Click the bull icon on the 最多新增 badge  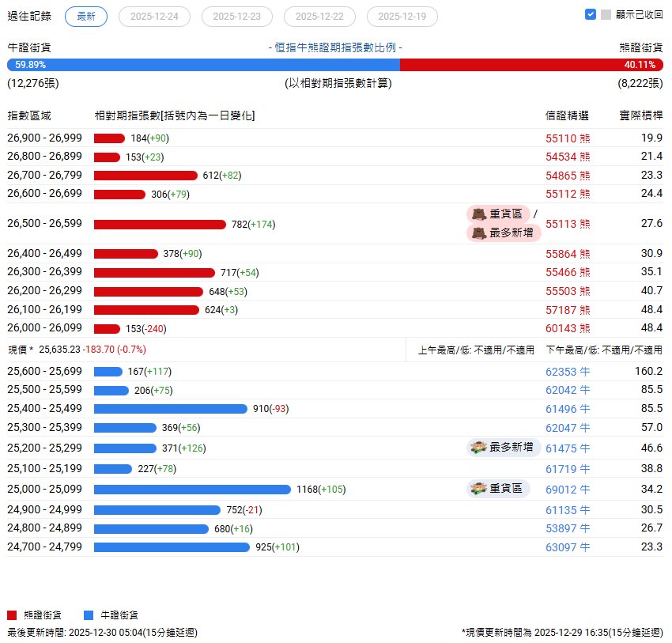(478, 447)
